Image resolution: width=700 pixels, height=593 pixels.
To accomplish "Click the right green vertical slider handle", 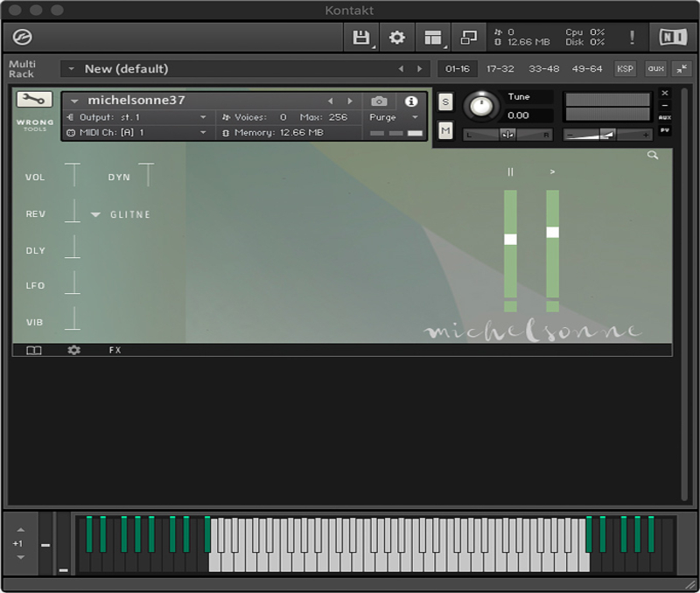I will (552, 232).
